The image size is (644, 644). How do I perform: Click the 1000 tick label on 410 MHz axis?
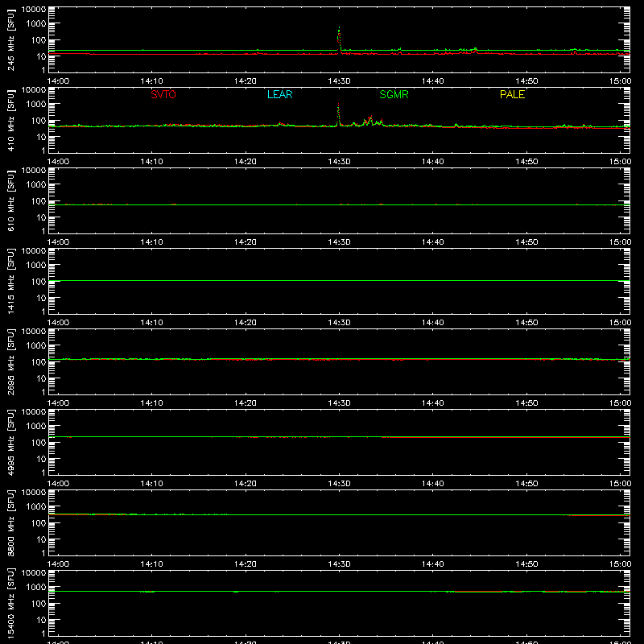pyautogui.click(x=36, y=105)
